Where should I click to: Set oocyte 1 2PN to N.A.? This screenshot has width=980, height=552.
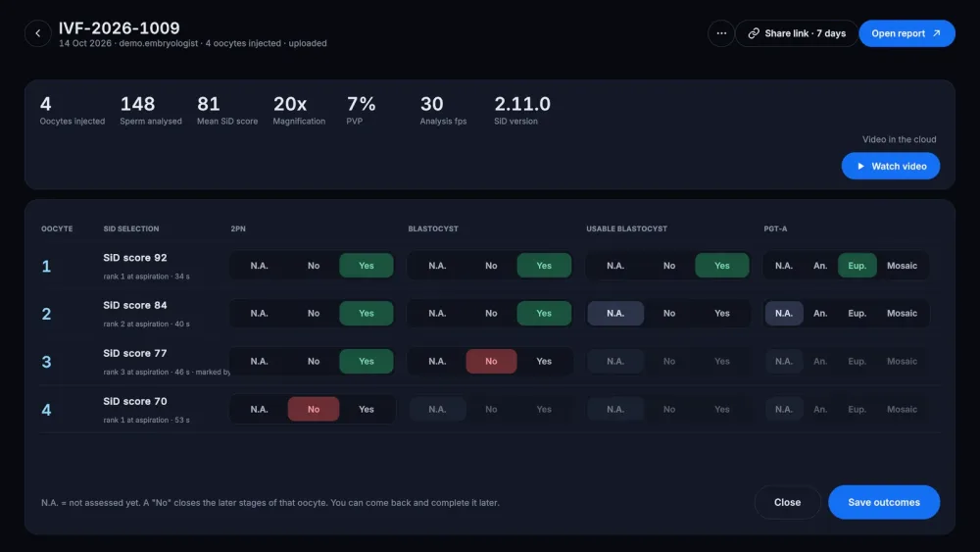click(259, 266)
